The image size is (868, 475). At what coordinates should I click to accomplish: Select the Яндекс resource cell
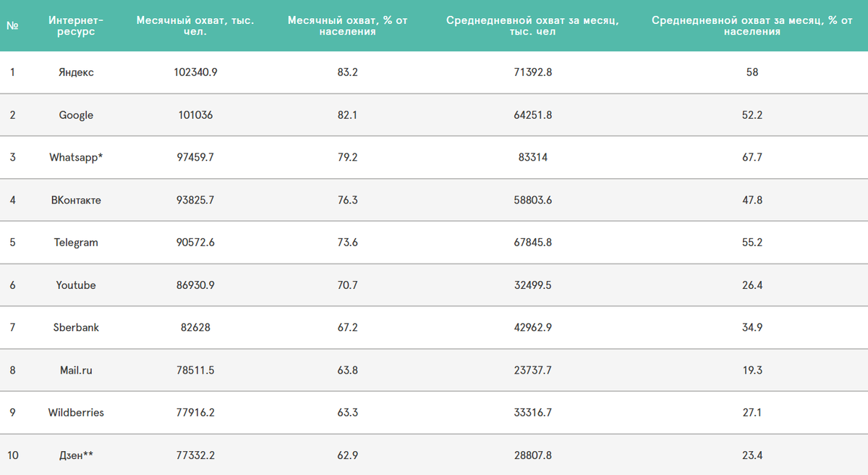click(76, 72)
